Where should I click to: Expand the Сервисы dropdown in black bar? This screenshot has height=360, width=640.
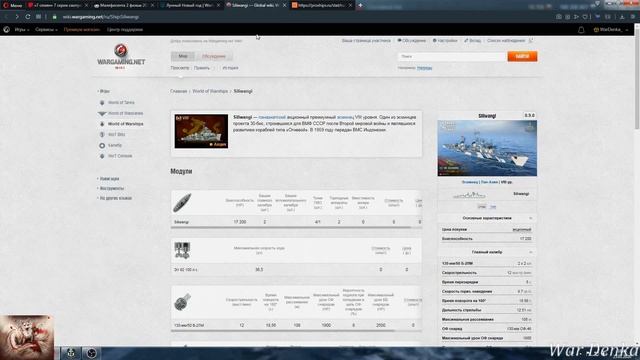[x=46, y=29]
